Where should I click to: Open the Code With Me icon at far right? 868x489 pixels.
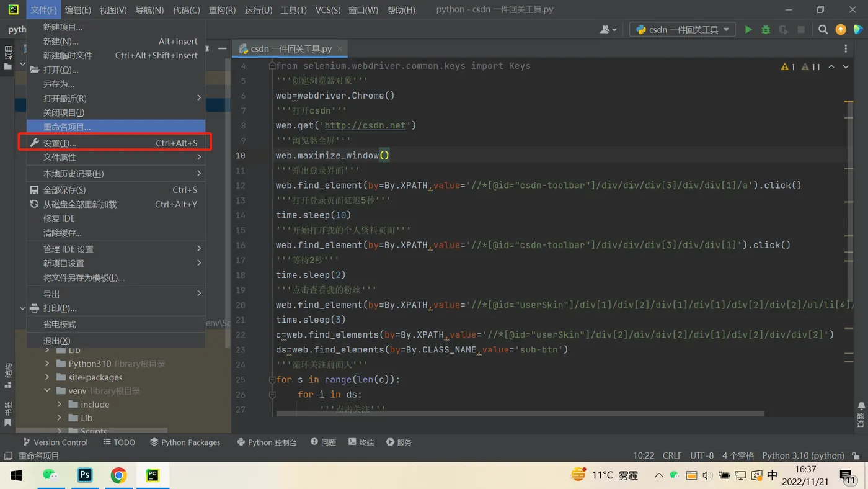coord(858,30)
